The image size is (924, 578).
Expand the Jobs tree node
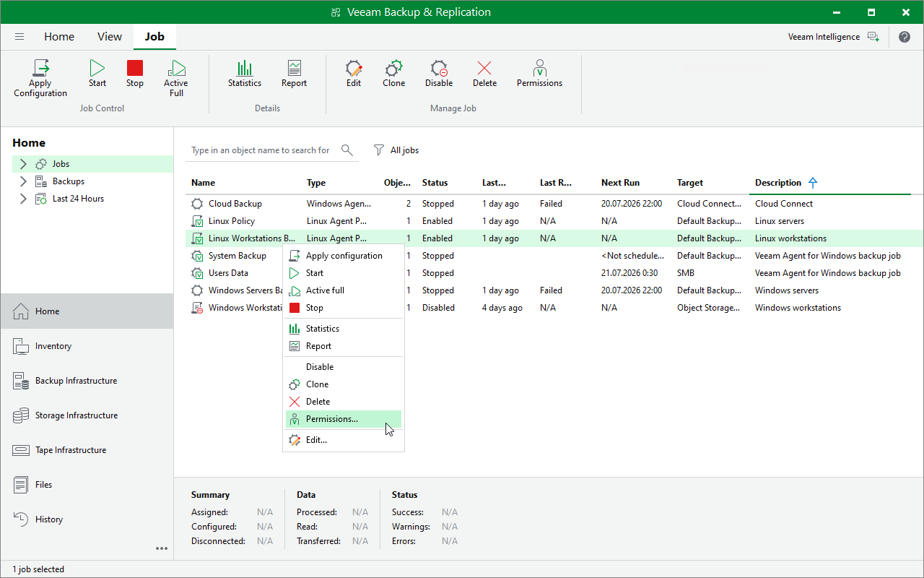(23, 164)
